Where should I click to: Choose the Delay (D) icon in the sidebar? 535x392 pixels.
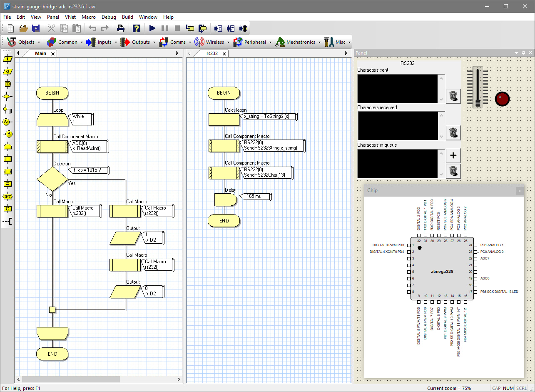point(7,84)
